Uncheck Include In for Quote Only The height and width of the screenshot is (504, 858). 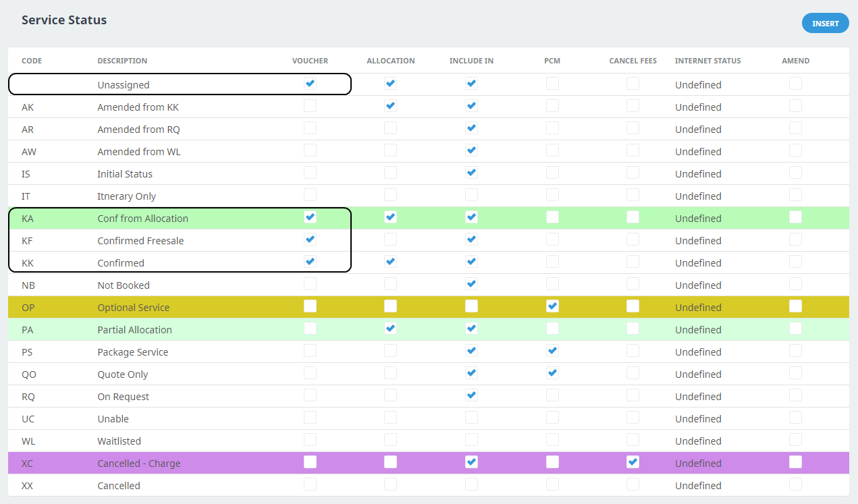[471, 373]
